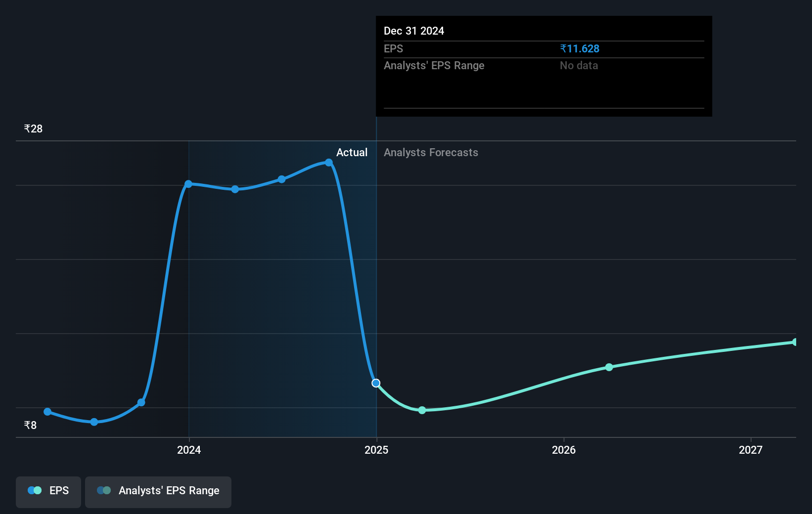Click the 2027 x-axis label
Viewport: 812px width, 514px height.
pos(751,450)
